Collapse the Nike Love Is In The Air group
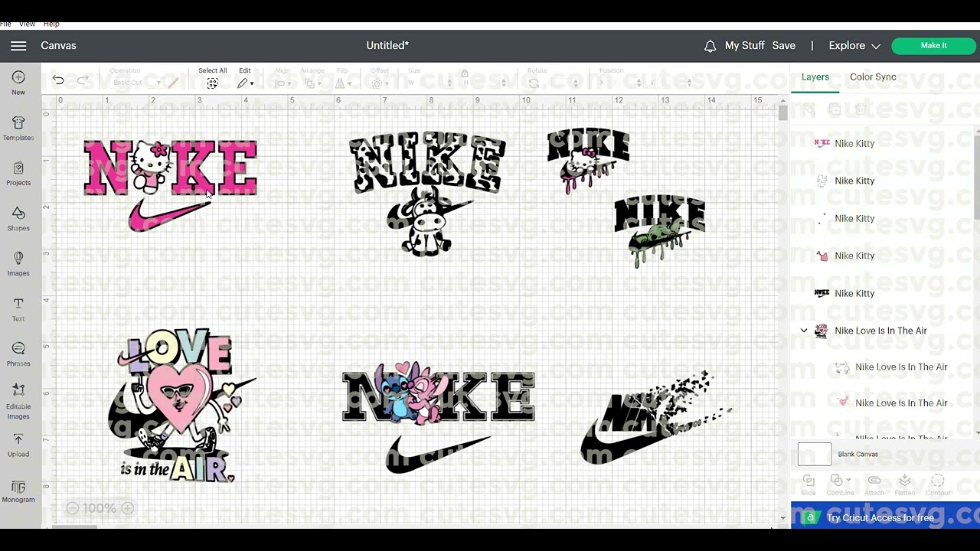The width and height of the screenshot is (980, 551). (x=804, y=331)
